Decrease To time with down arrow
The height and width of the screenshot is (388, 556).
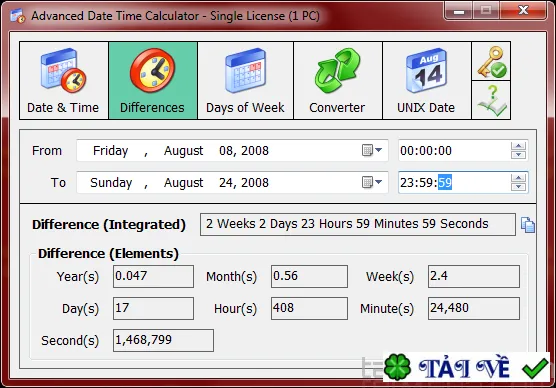pyautogui.click(x=518, y=187)
